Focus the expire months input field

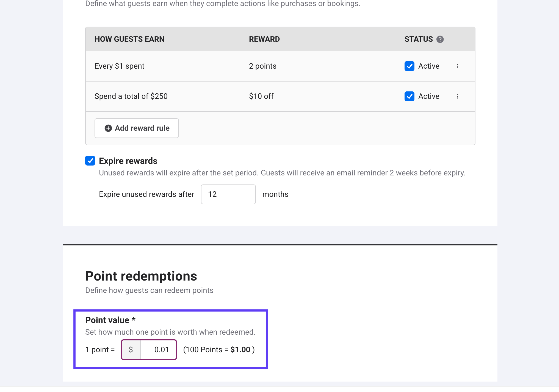pyautogui.click(x=228, y=194)
